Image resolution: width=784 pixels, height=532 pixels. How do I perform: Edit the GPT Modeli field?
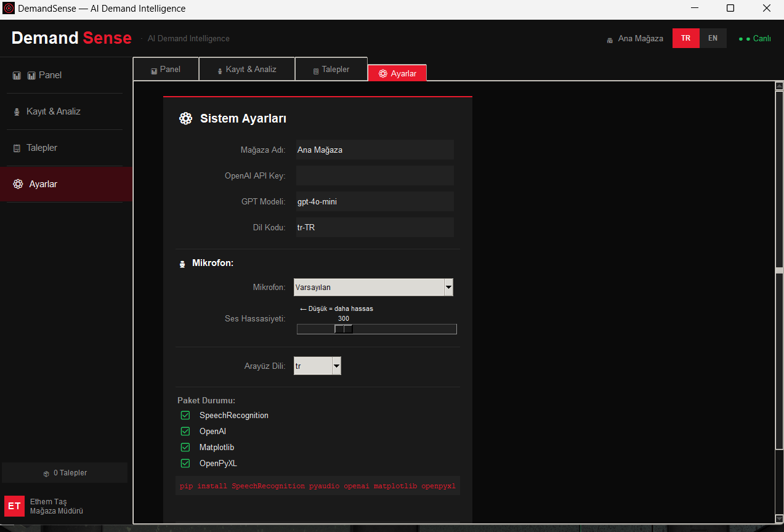click(374, 201)
